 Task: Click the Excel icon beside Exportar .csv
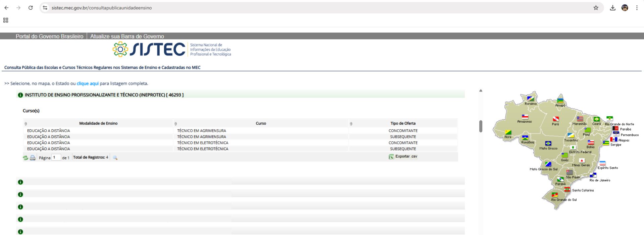(x=391, y=157)
